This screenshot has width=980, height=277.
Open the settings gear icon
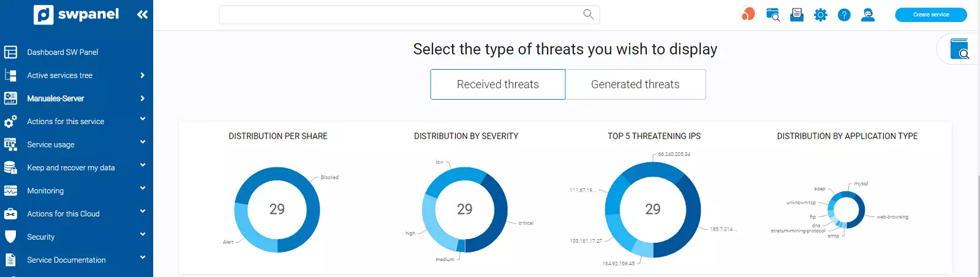pos(820,15)
